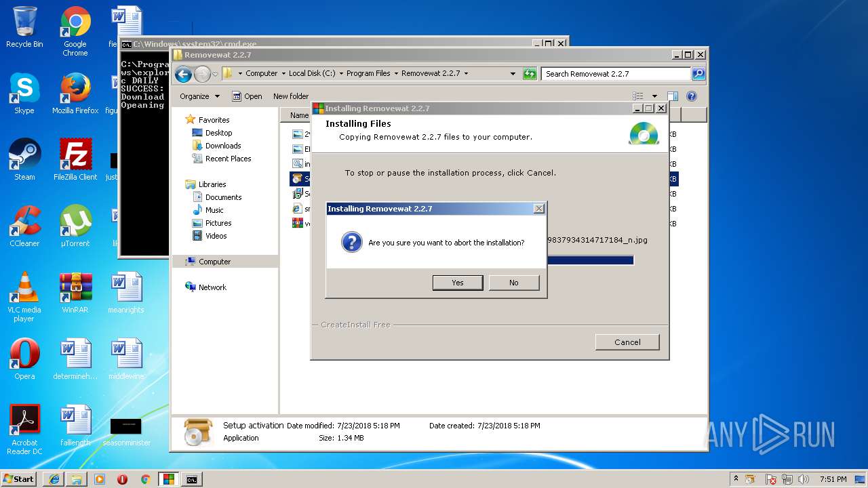The height and width of the screenshot is (488, 868).
Task: Open Google Chrome desktop icon
Action: click(x=75, y=31)
